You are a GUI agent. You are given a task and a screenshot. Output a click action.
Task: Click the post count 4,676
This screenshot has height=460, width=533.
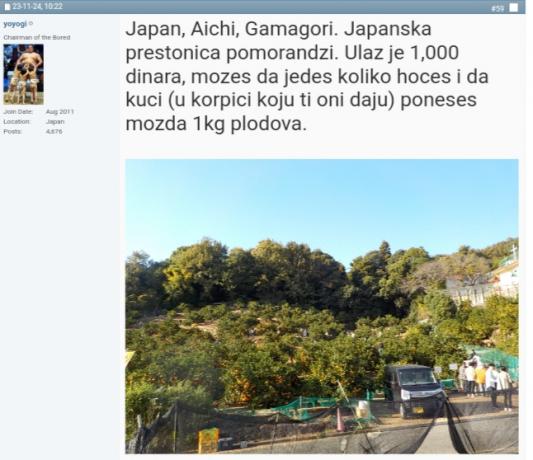[54, 131]
